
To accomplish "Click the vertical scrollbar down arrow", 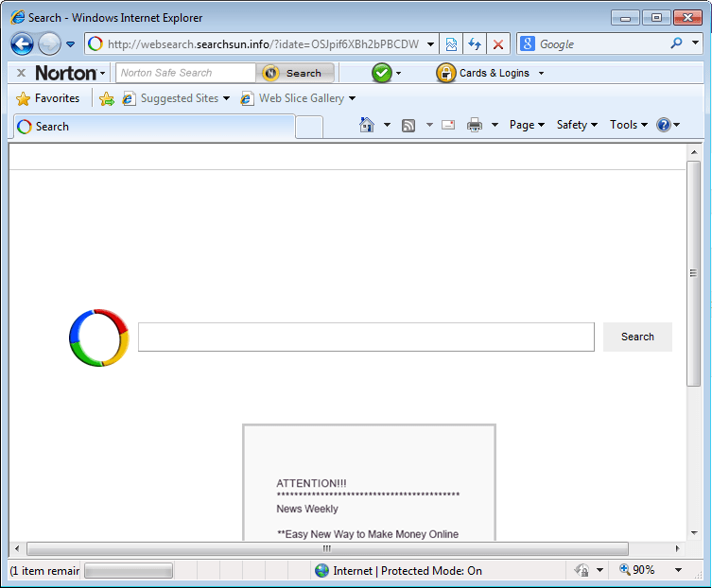I will click(x=694, y=532).
